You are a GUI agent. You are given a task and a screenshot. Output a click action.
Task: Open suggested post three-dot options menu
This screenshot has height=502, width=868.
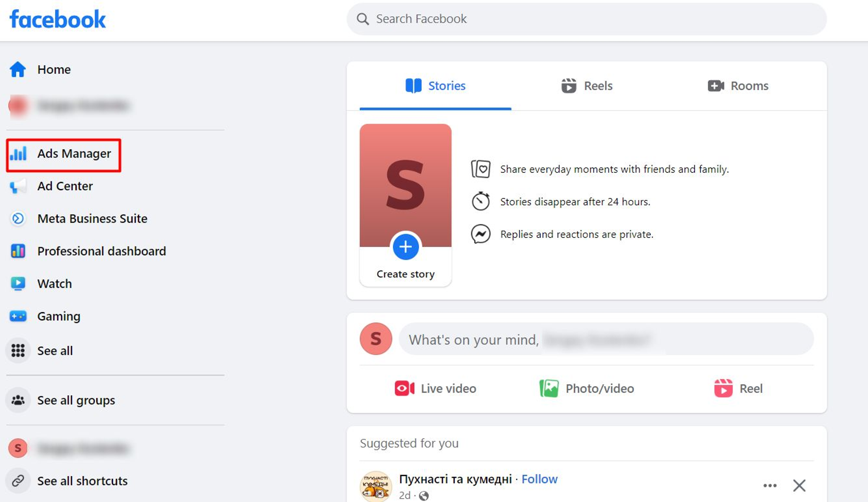click(x=769, y=486)
